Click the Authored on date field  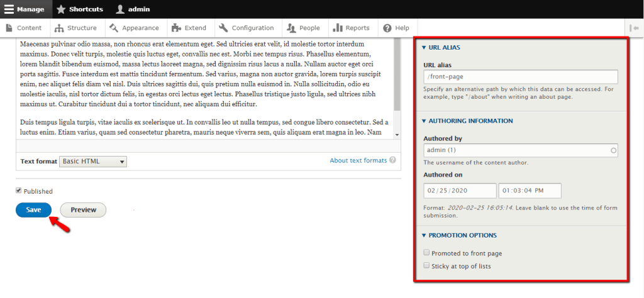[x=460, y=190]
